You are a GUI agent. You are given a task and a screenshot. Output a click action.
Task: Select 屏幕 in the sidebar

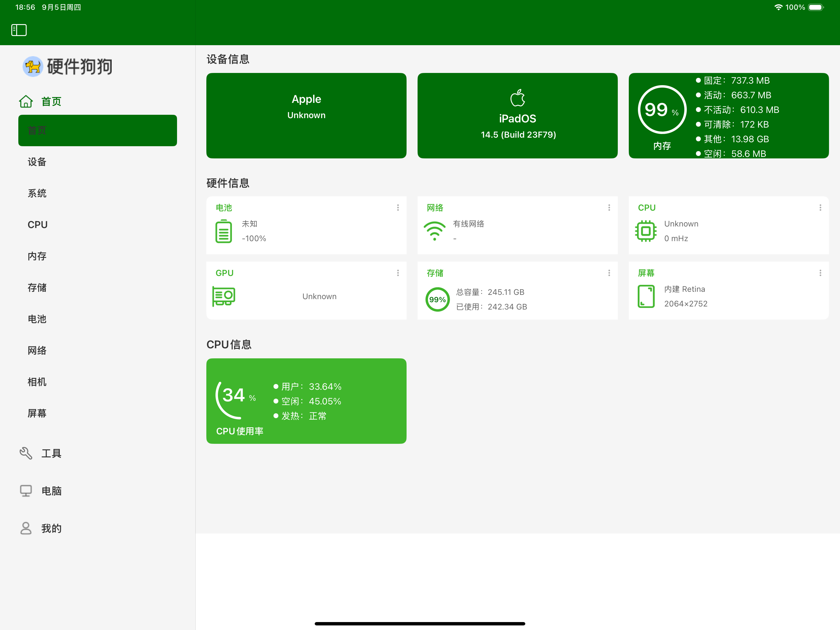tap(98, 413)
